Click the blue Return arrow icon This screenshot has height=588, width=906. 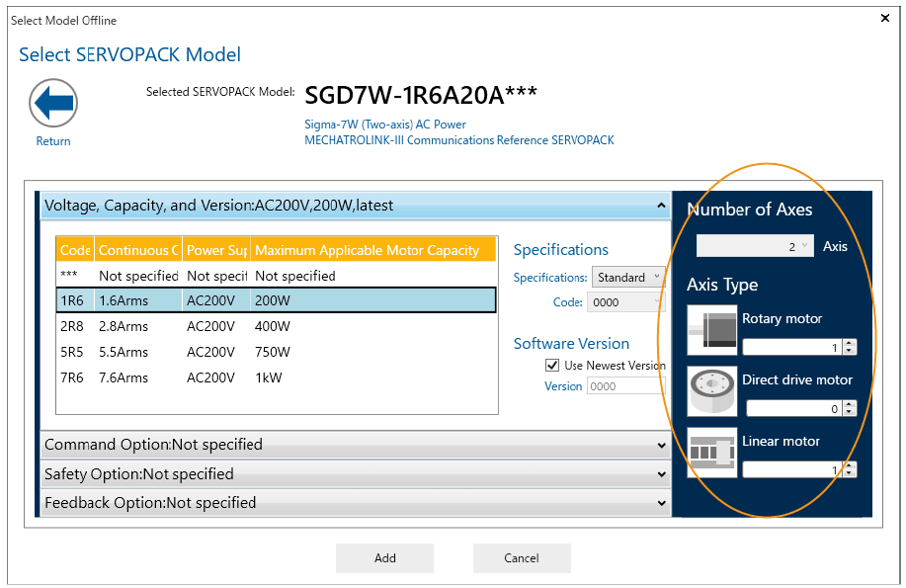[53, 102]
